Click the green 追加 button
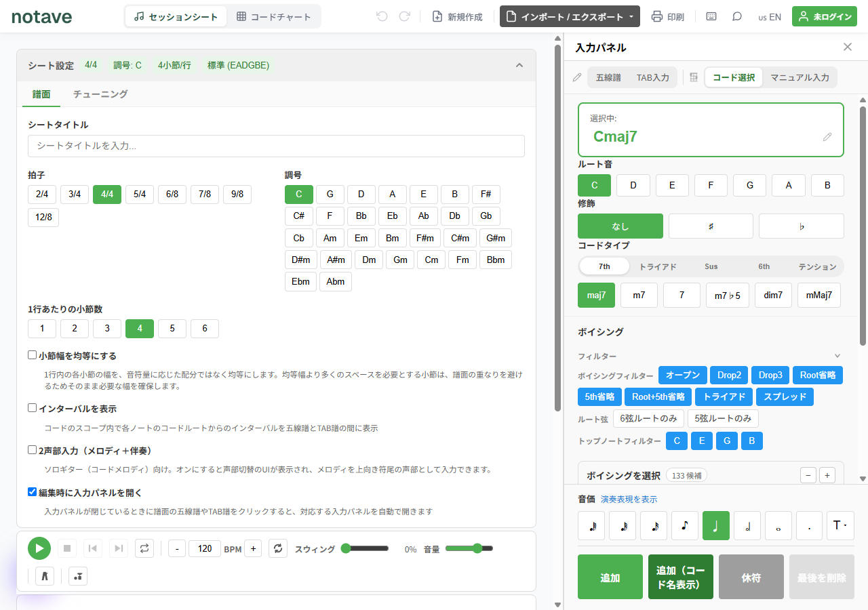 click(x=610, y=577)
